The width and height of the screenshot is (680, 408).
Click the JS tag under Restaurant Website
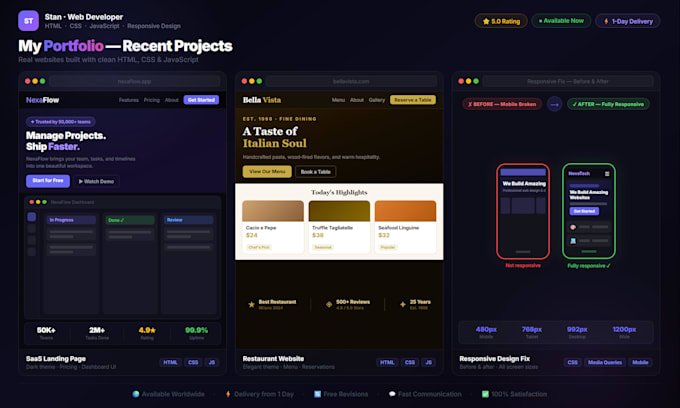[428, 362]
